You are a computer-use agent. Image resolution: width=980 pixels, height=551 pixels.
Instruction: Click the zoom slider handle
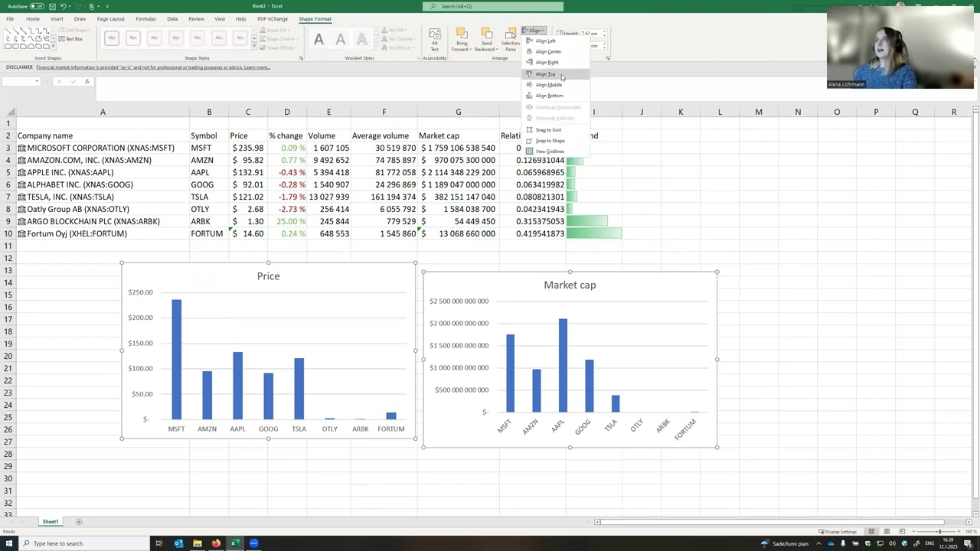(x=939, y=532)
